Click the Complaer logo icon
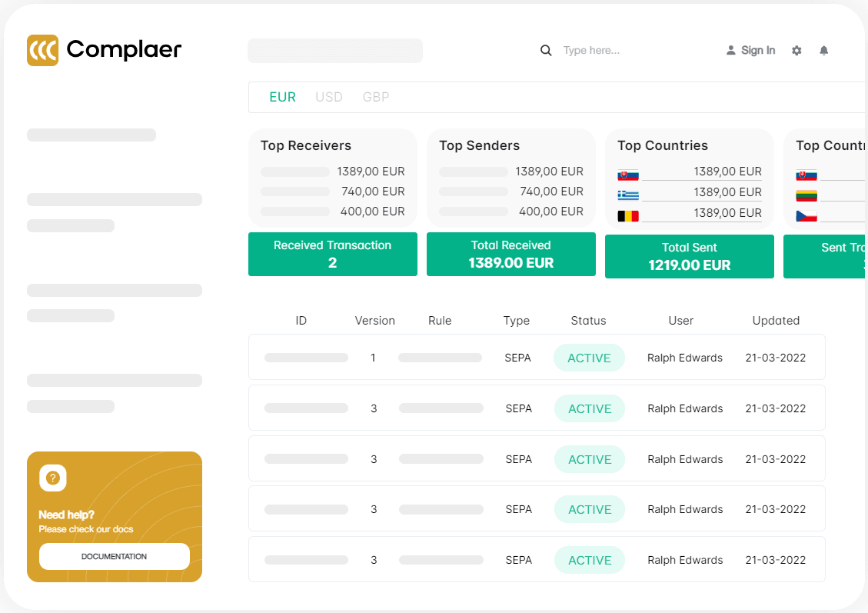 tap(42, 51)
